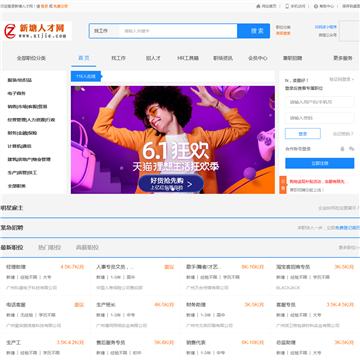Open the 销售代表 job listing
The height and width of the screenshot is (360, 360).
point(196,342)
